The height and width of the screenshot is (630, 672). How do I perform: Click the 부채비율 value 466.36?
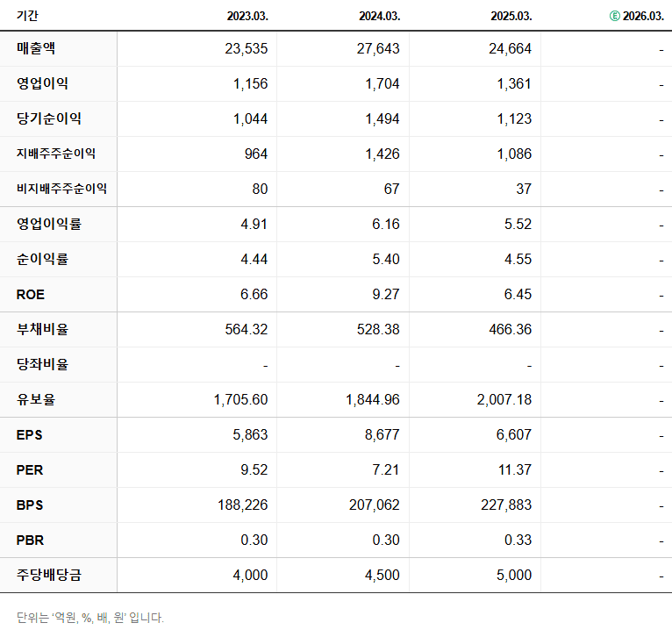coord(511,330)
